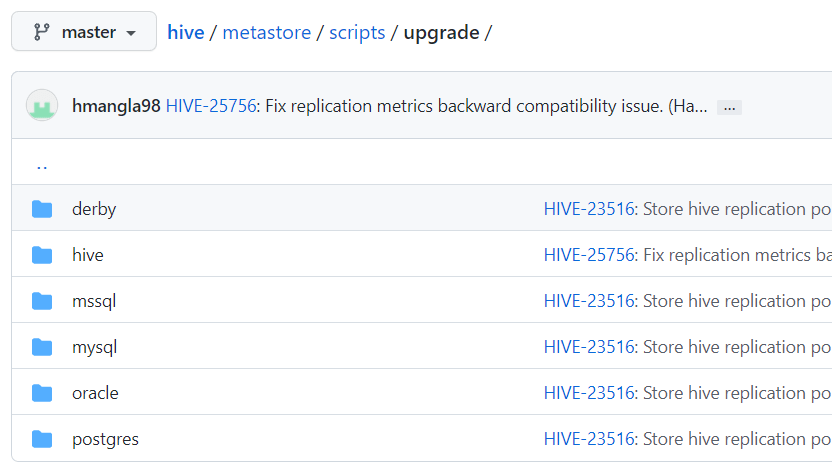The width and height of the screenshot is (832, 476).
Task: Open HIVE-25756 link in hive folder row
Action: 589,255
